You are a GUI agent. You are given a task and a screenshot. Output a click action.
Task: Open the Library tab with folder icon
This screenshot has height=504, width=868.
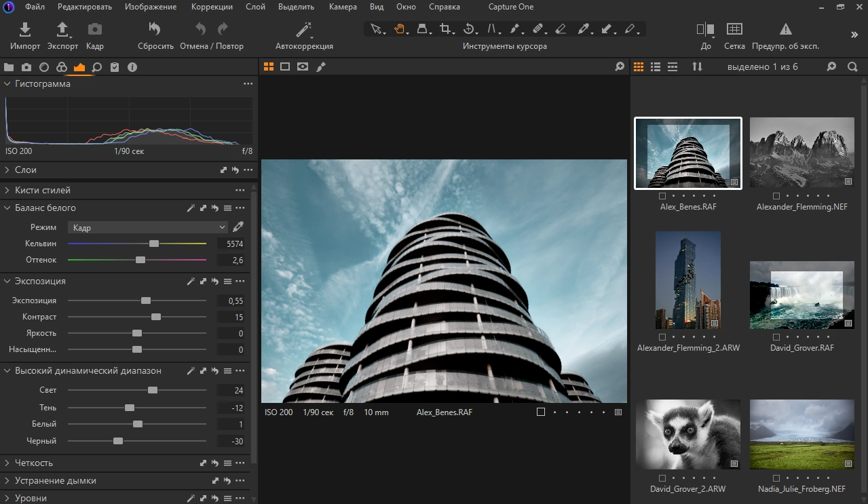[10, 67]
